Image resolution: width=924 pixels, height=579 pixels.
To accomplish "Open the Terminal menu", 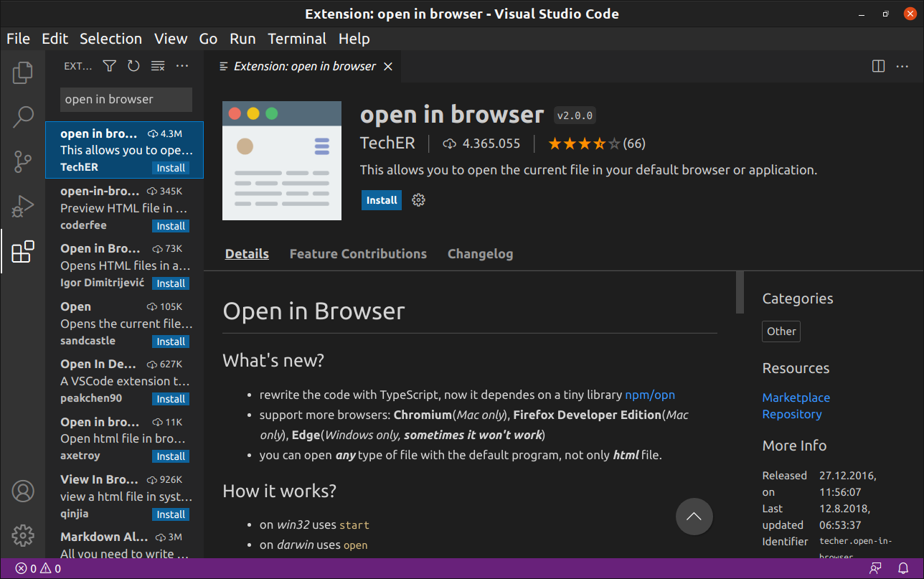I will click(x=297, y=39).
